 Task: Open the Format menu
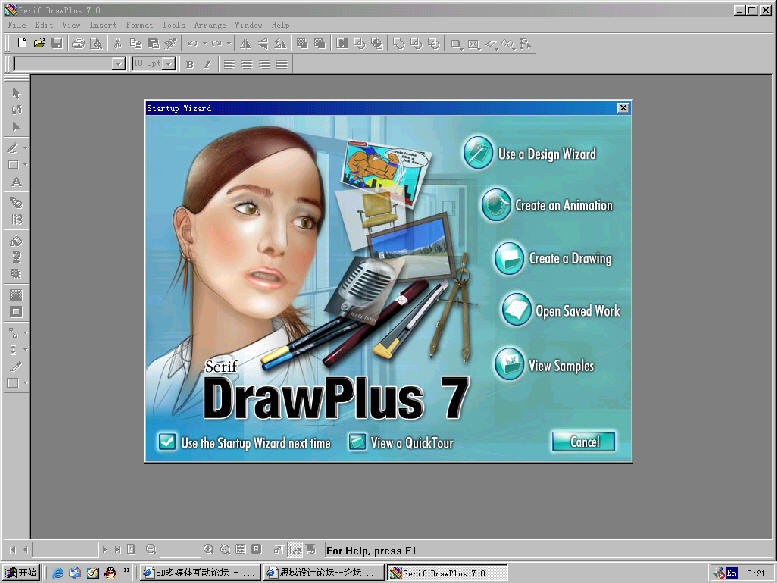139,25
